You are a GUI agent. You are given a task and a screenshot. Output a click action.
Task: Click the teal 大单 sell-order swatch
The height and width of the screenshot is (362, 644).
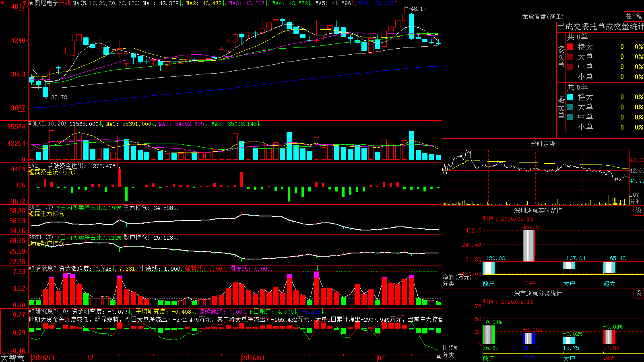(x=570, y=107)
